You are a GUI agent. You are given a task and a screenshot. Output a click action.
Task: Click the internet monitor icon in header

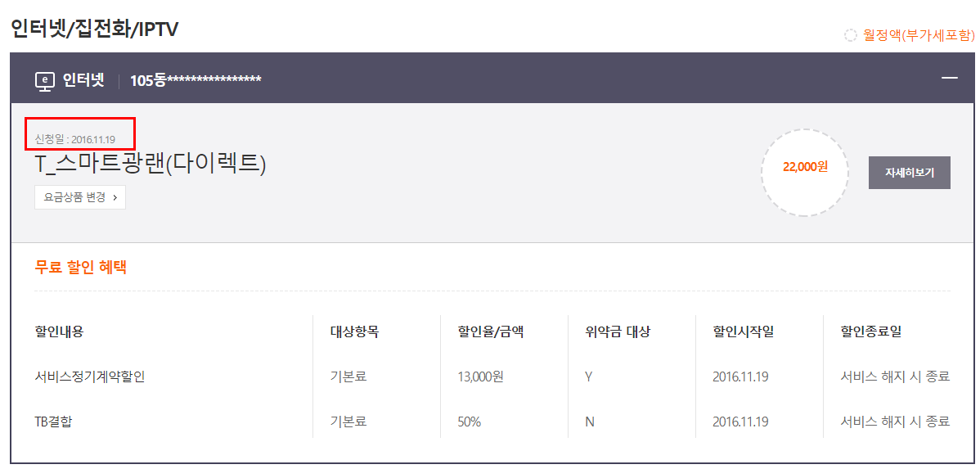click(44, 80)
